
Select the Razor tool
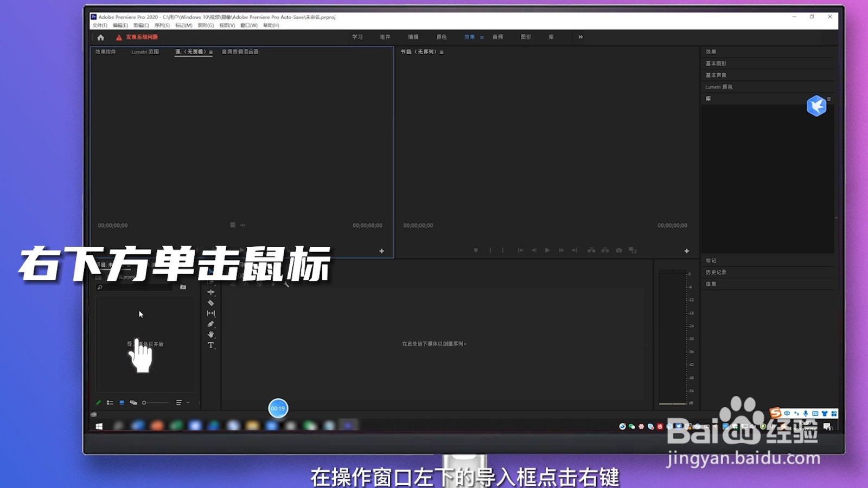(x=211, y=303)
